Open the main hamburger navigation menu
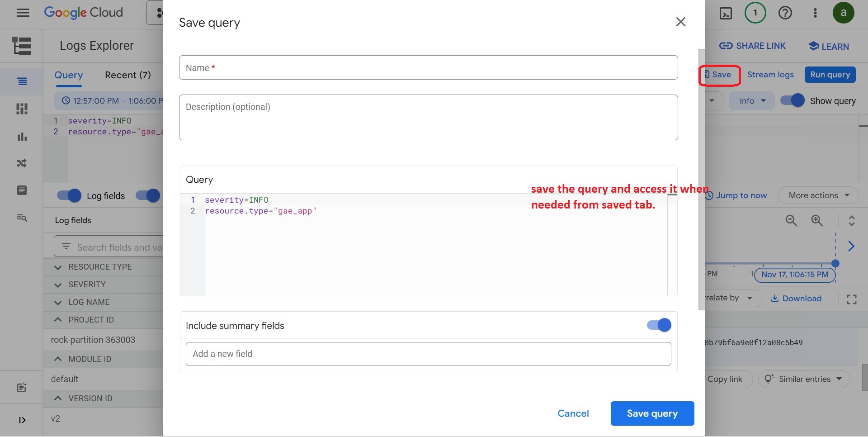The height and width of the screenshot is (437, 868). click(23, 13)
